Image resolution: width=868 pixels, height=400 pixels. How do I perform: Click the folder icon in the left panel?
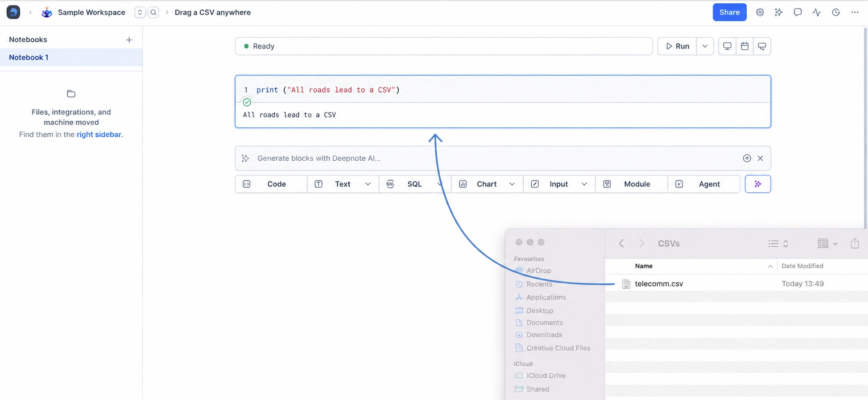click(71, 94)
